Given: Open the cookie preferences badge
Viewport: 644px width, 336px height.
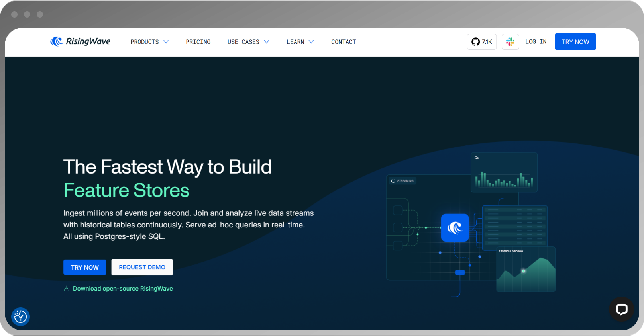Looking at the screenshot, I should 20,316.
